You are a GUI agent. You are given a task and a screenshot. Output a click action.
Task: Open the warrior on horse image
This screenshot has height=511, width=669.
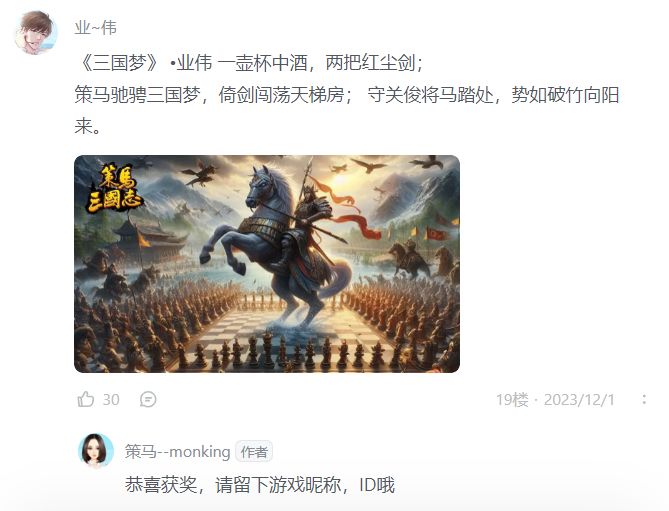click(267, 264)
